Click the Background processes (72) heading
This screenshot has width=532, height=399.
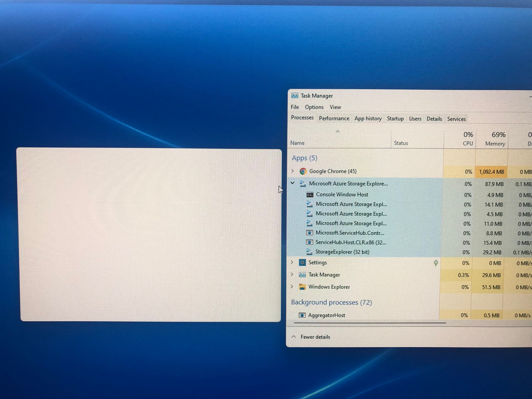pos(331,302)
